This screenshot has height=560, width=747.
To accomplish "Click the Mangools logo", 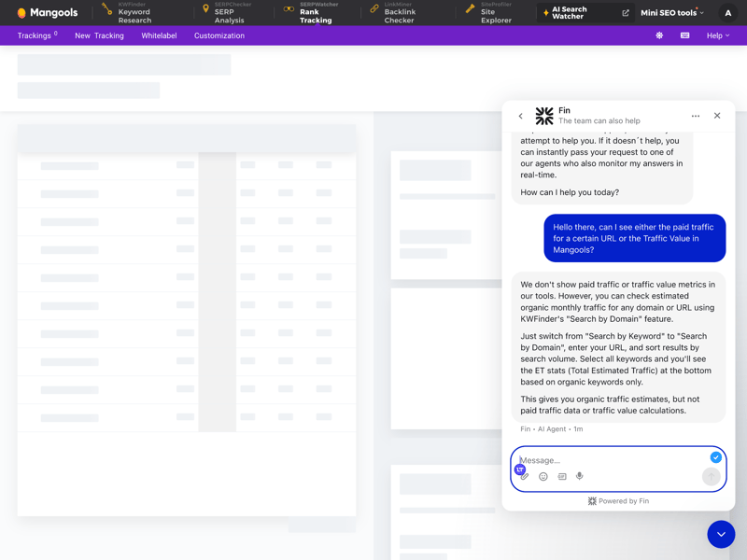I will click(x=47, y=13).
